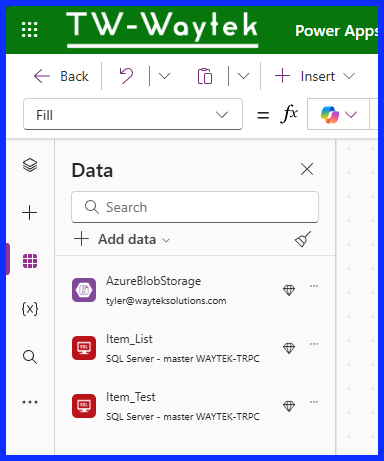384x461 pixels.
Task: Click the Item_Test SQL Server connection text
Action: tap(183, 417)
